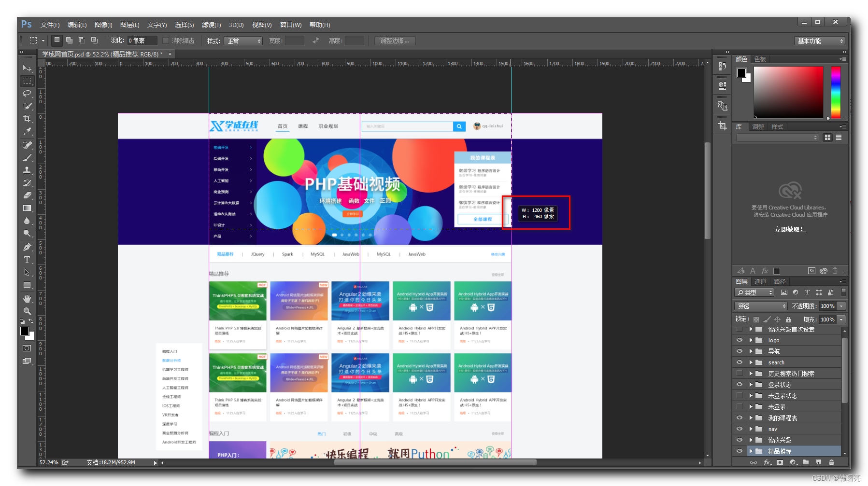868x486 pixels.
Task: Select the Path Selection tool
Action: point(27,272)
